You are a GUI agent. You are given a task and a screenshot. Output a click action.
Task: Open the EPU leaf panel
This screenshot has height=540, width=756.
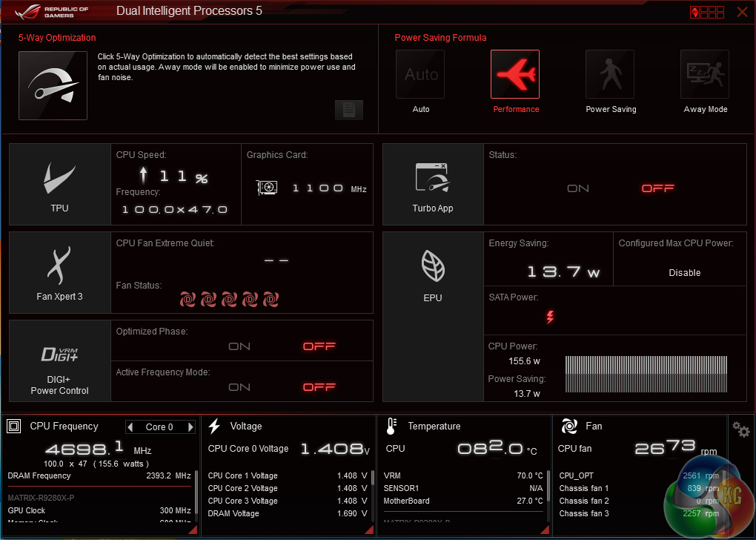(x=433, y=317)
